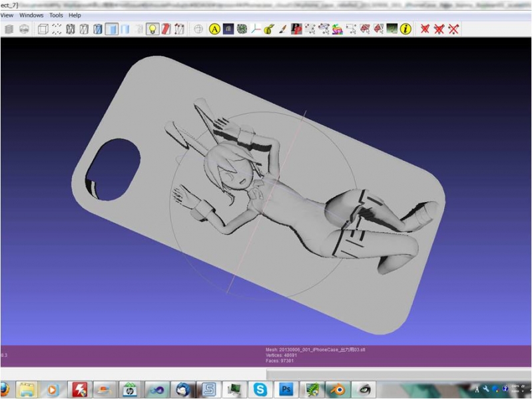Show the layer dialog stack icon
The width and height of the screenshot is (532, 399).
coord(9,29)
